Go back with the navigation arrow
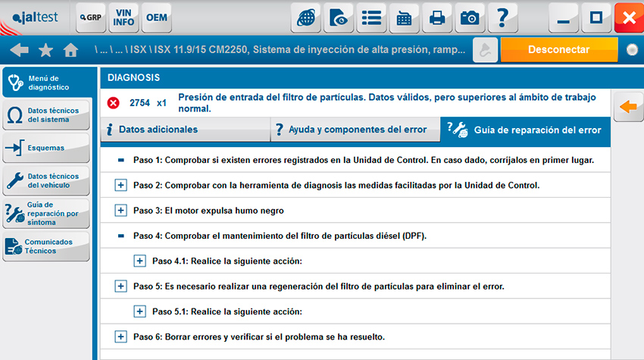The width and height of the screenshot is (644, 360). (19, 50)
